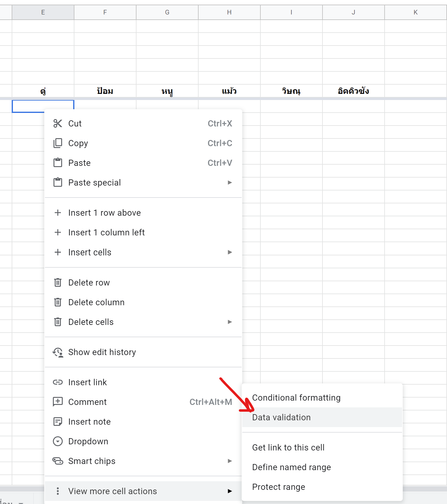
Task: Expand Delete cells submenu arrow
Action: pos(230,322)
